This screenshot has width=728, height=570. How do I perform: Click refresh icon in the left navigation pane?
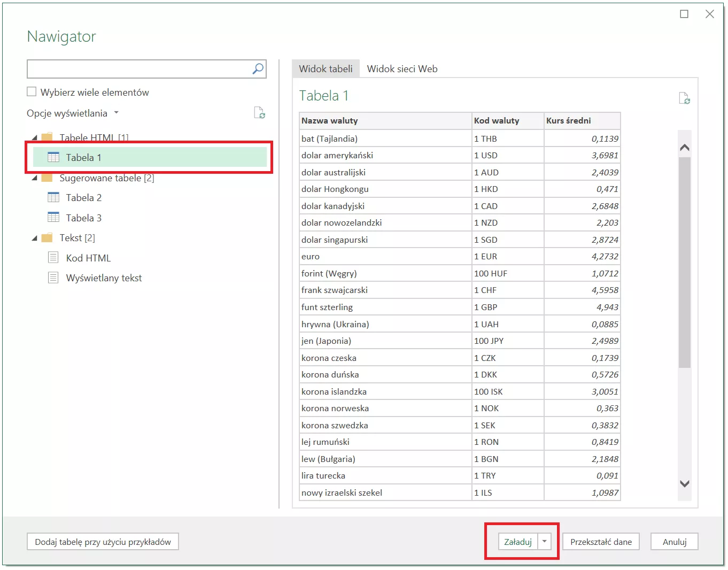(x=259, y=113)
